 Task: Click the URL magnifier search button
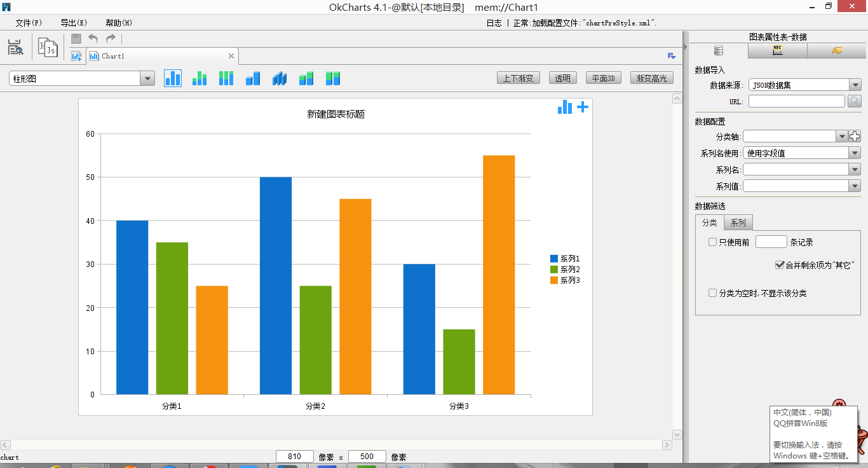coord(855,101)
